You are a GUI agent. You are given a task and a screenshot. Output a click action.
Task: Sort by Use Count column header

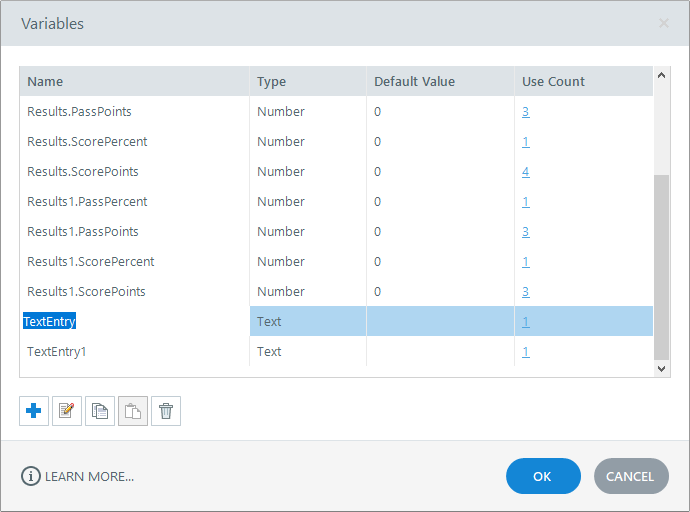pos(553,81)
